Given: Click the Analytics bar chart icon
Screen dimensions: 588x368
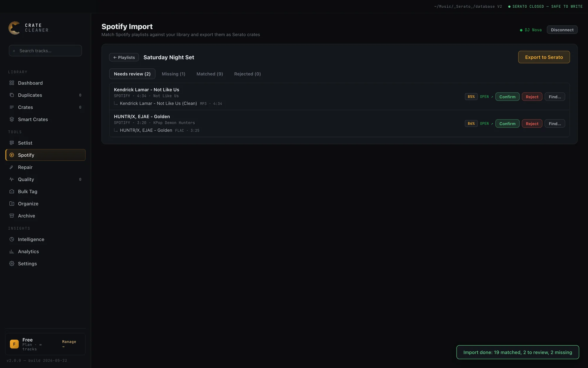Looking at the screenshot, I should tap(12, 251).
